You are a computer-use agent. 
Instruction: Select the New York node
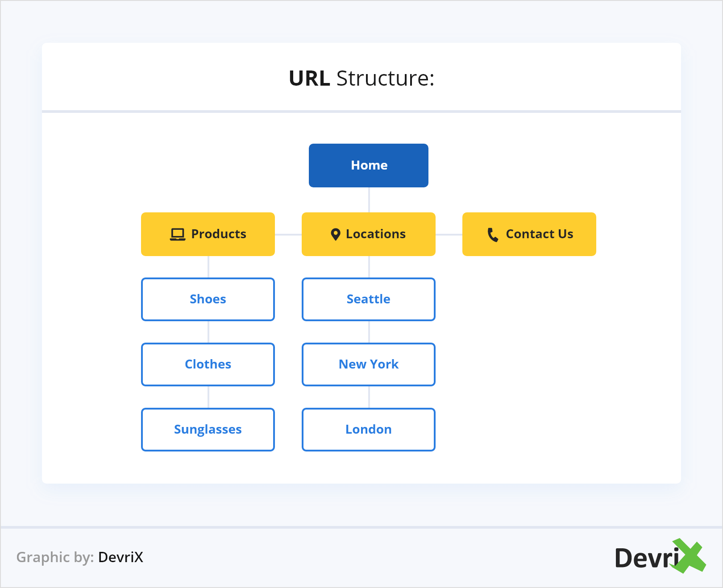[x=368, y=364]
